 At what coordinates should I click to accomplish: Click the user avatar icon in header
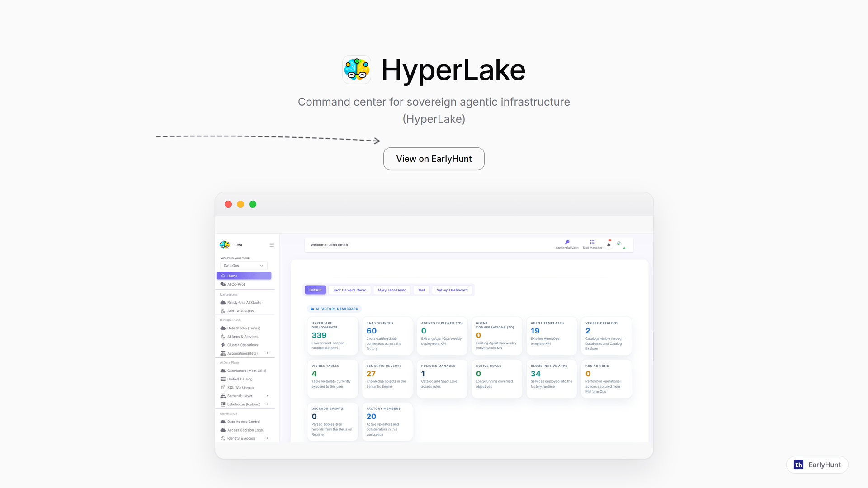point(619,244)
